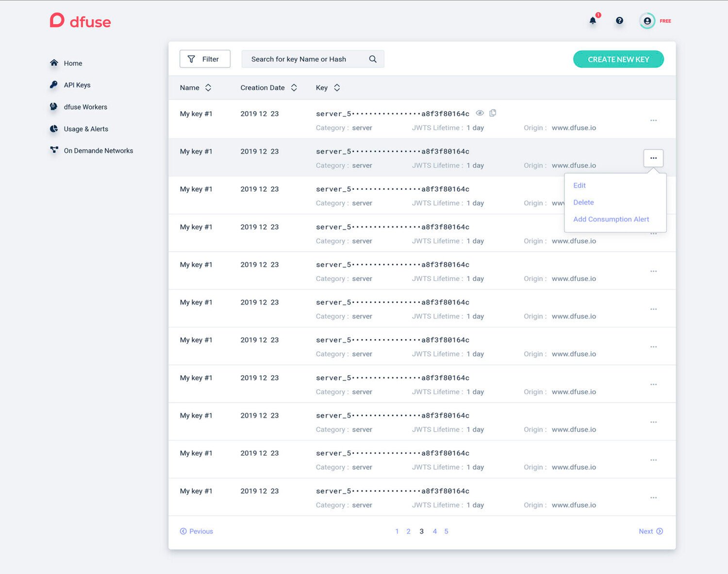Click the dfuse Workers icon

[x=54, y=107]
